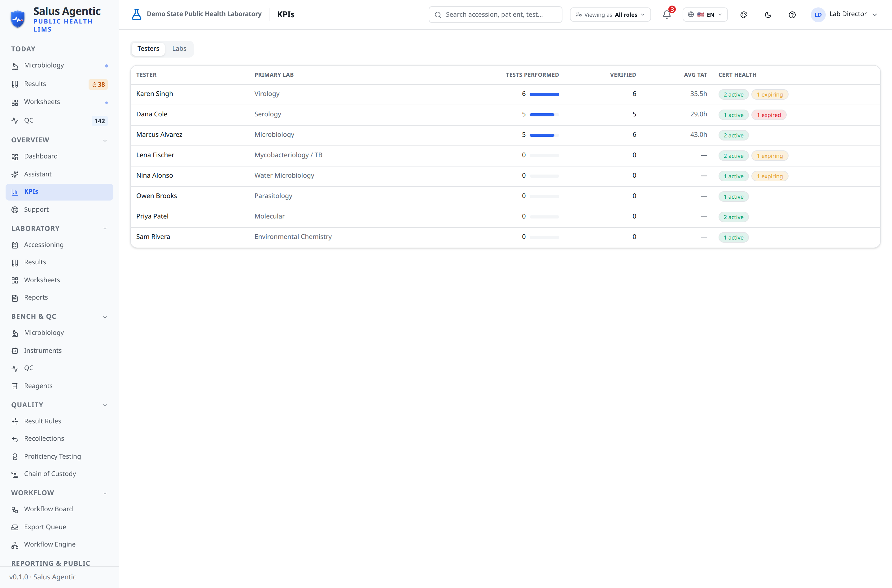Click the Dashboard grid icon
This screenshot has height=588, width=892.
click(x=15, y=157)
